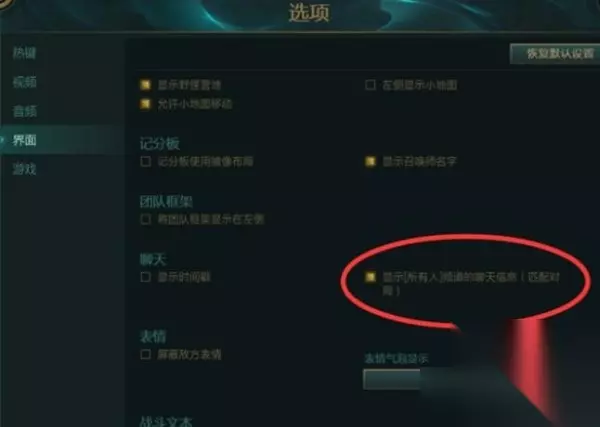
Task: Tick the 屏蔽敌方表情 checkbox
Action: (145, 354)
